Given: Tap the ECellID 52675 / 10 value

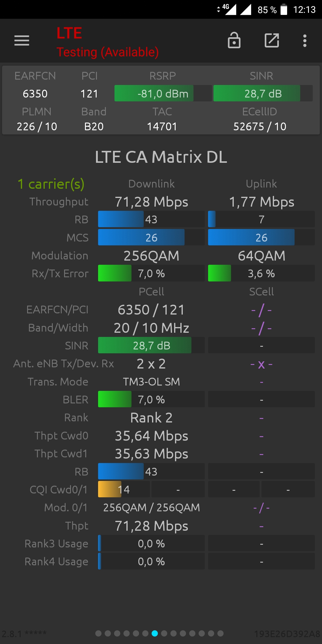Looking at the screenshot, I should click(260, 126).
